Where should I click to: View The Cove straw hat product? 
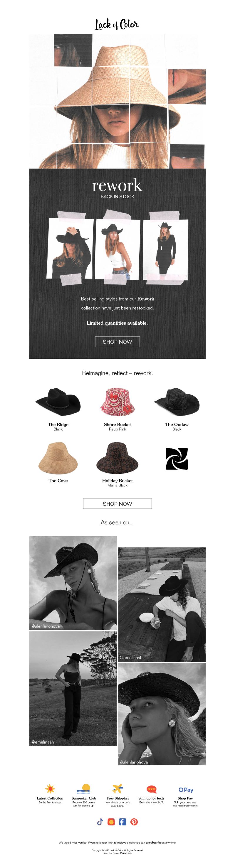point(58,458)
